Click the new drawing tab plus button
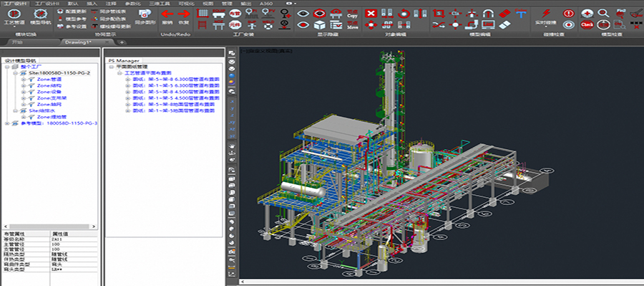Viewport: 644px width, 286px height. (x=122, y=42)
